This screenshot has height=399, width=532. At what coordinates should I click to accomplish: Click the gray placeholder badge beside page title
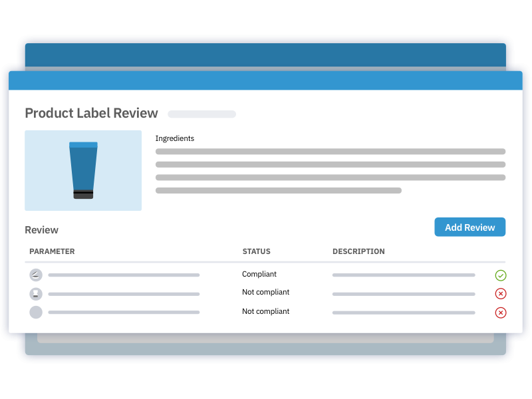coord(201,114)
